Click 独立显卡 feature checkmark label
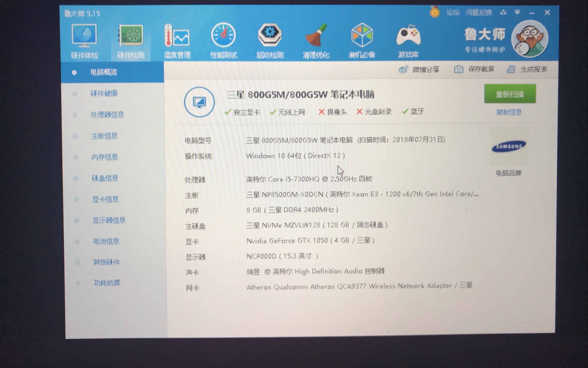The height and width of the screenshot is (368, 588). click(242, 112)
